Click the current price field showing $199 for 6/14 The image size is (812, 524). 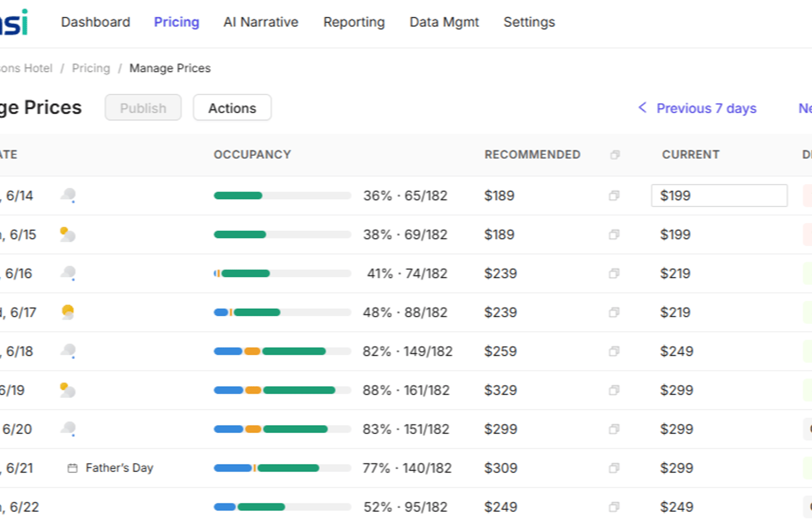pyautogui.click(x=719, y=195)
